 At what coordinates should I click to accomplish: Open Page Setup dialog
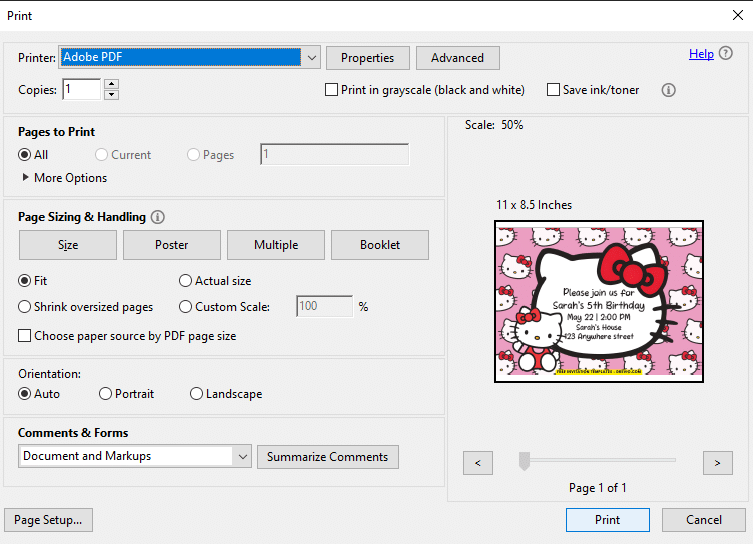point(48,520)
